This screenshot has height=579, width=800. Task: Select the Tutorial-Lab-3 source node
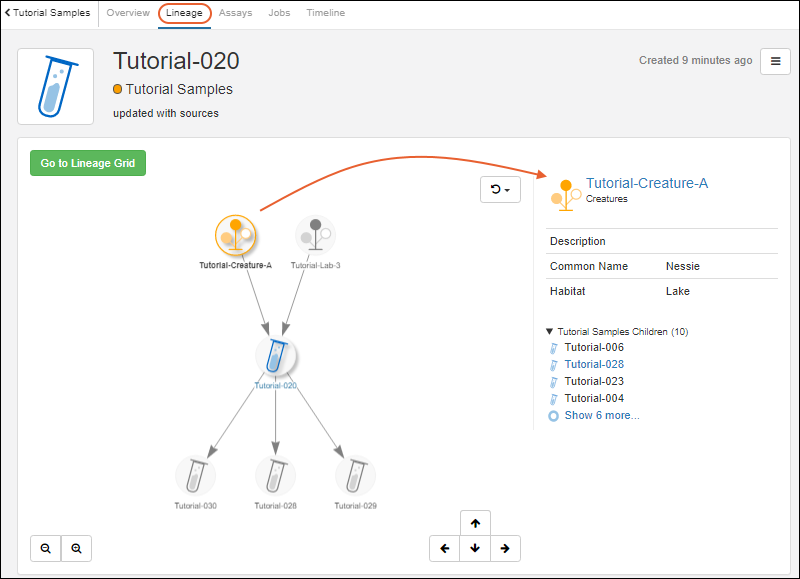click(315, 236)
